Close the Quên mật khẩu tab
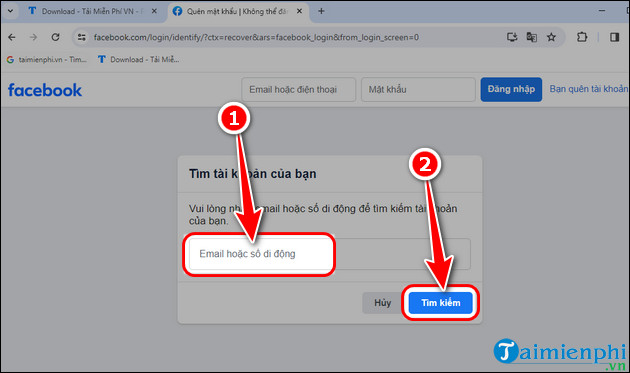The width and height of the screenshot is (630, 373). point(299,11)
